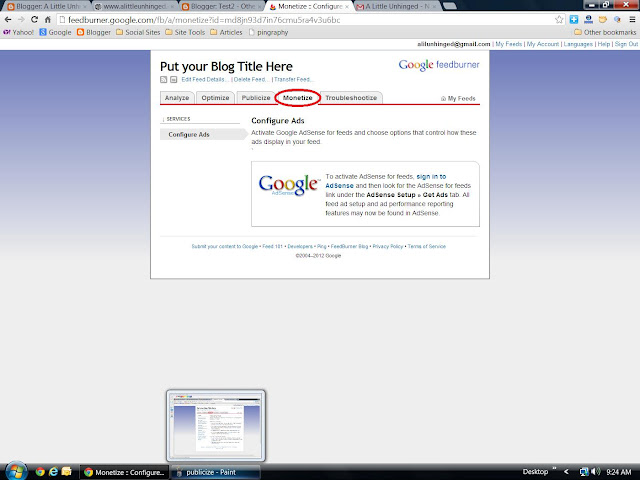Open the Help link
Screen dimensions: 640x480
point(604,44)
